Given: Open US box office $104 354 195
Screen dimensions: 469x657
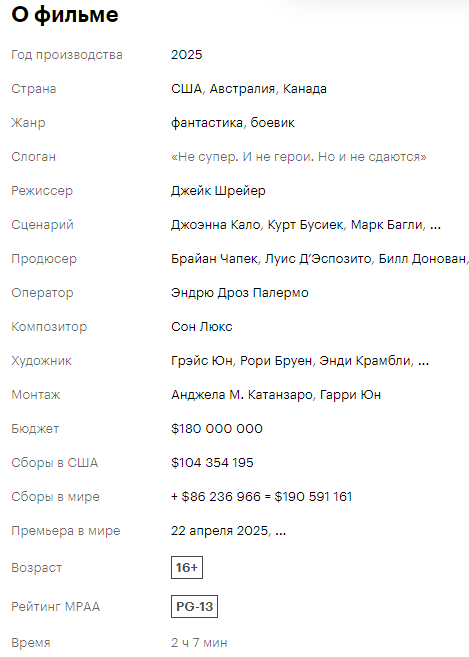Looking at the screenshot, I should (212, 463).
